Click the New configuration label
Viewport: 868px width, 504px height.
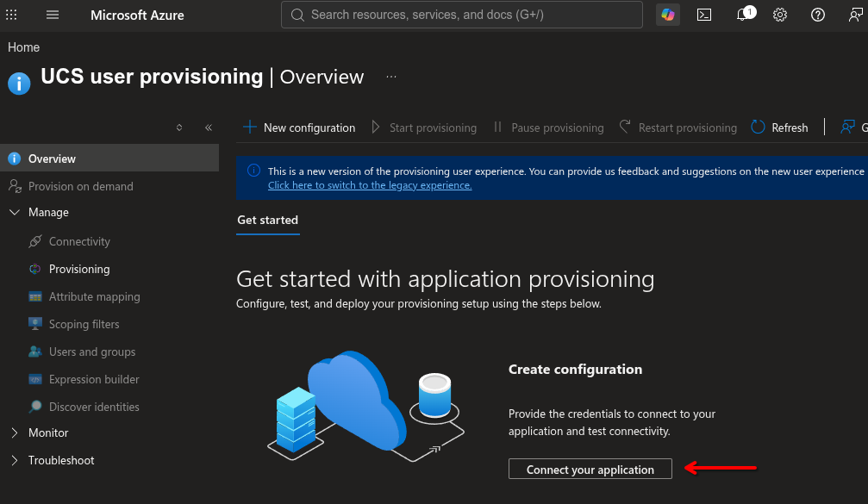(x=309, y=128)
